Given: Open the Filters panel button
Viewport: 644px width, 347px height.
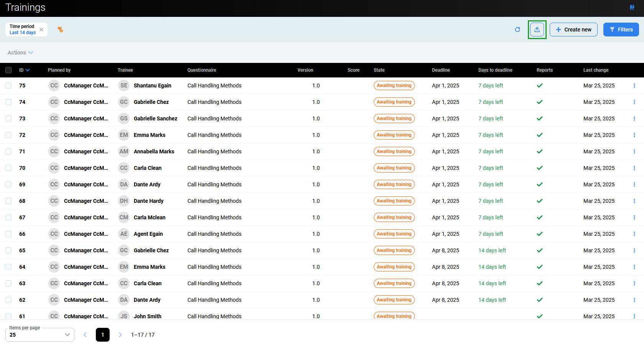Looking at the screenshot, I should pos(621,30).
